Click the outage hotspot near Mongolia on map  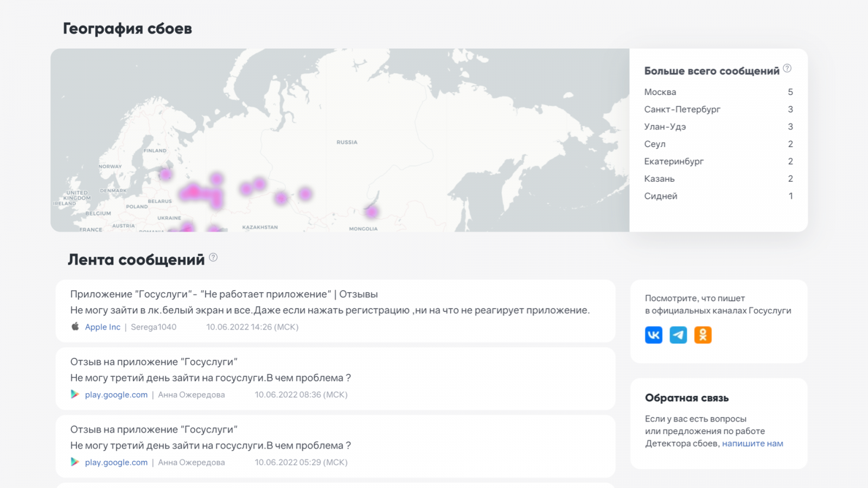pyautogui.click(x=372, y=212)
